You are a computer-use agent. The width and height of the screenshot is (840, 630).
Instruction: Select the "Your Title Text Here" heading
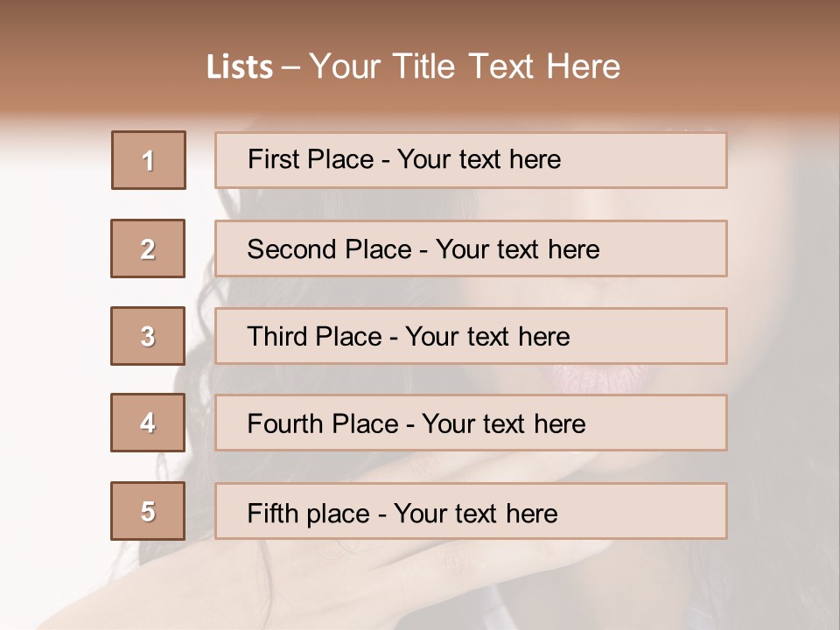465,66
